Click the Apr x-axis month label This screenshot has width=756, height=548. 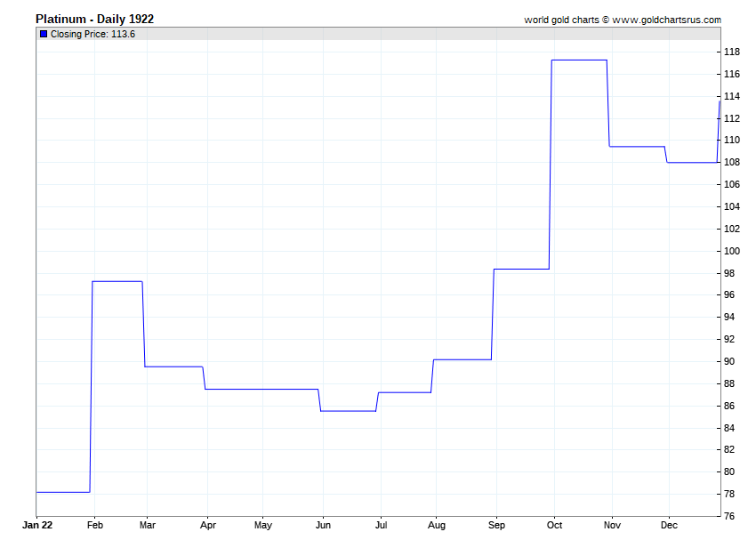click(206, 526)
